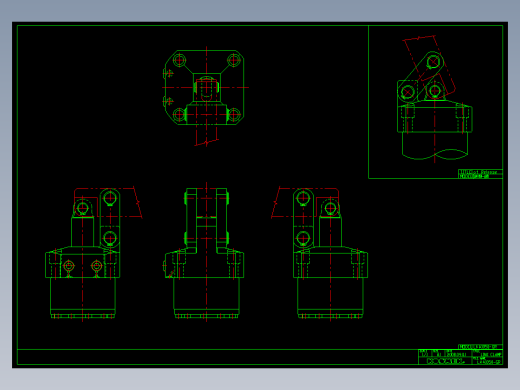Viewport: 520px width, 390px height.
Task: Pick the left port circle on left elevation body
Action: point(69,266)
